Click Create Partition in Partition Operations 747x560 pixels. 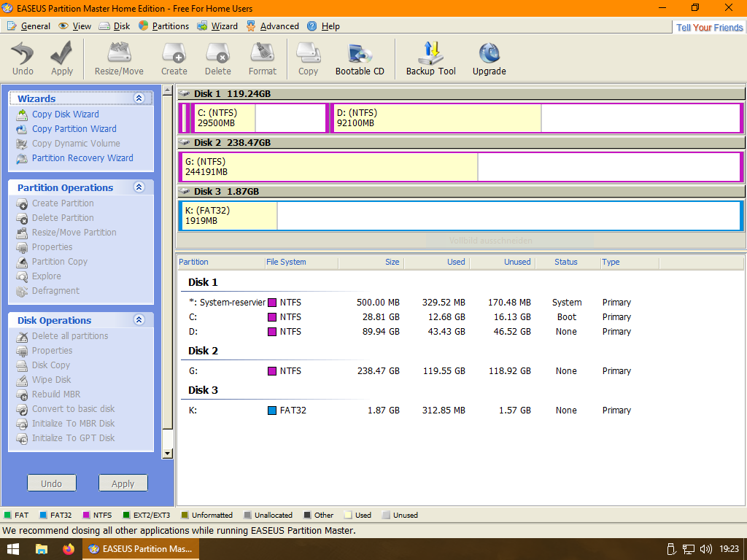(63, 203)
